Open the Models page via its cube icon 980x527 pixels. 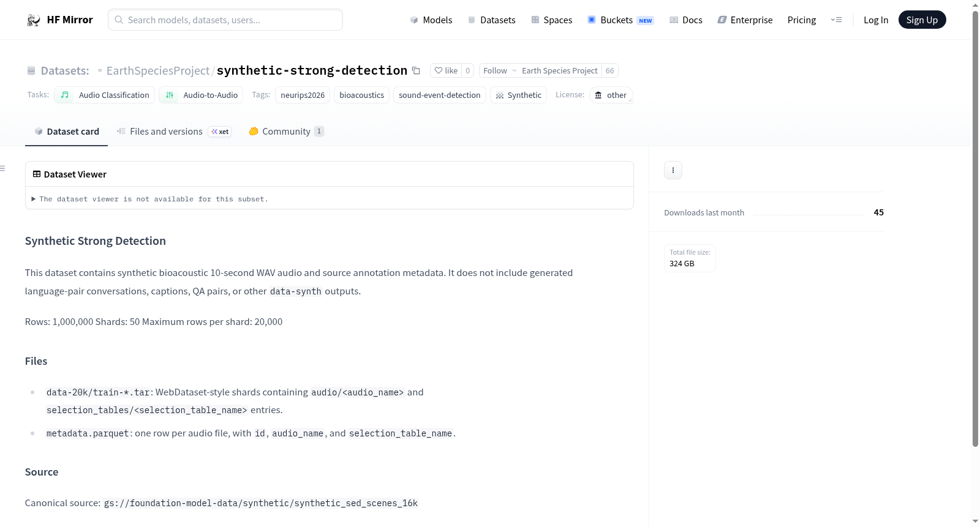[x=414, y=20]
